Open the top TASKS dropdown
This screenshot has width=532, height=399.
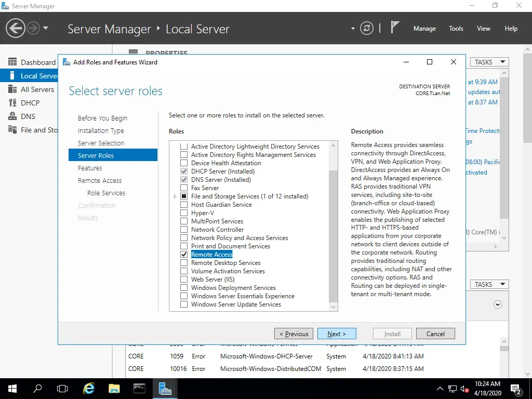click(x=489, y=62)
